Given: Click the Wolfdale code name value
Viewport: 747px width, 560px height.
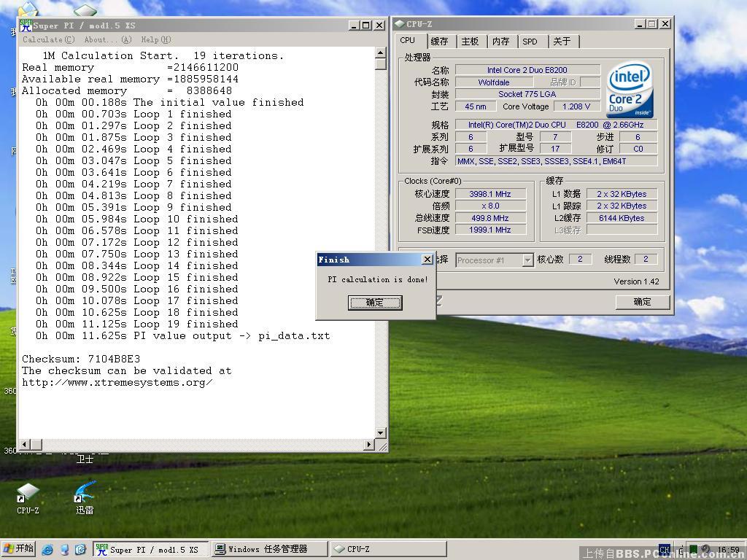Looking at the screenshot, I should pos(494,82).
